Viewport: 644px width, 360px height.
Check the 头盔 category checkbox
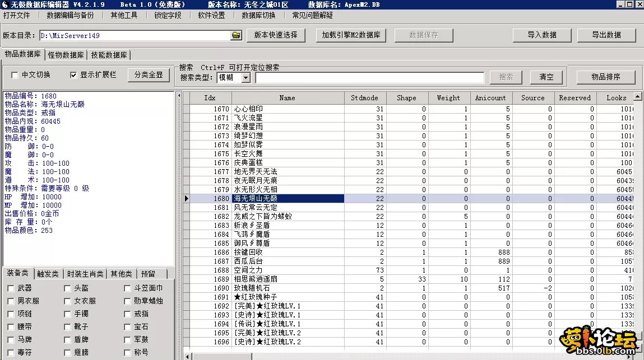click(x=68, y=288)
